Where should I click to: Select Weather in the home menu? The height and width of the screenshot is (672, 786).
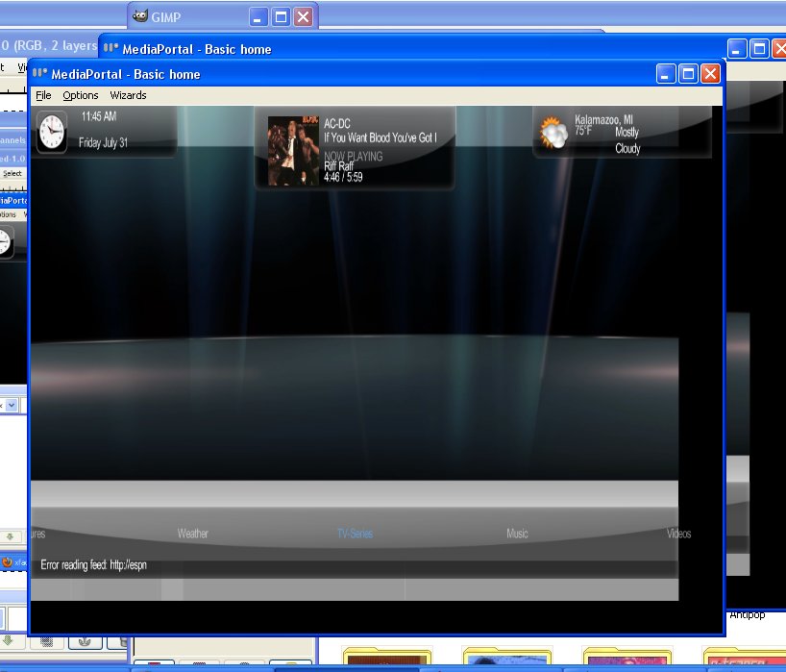(192, 534)
